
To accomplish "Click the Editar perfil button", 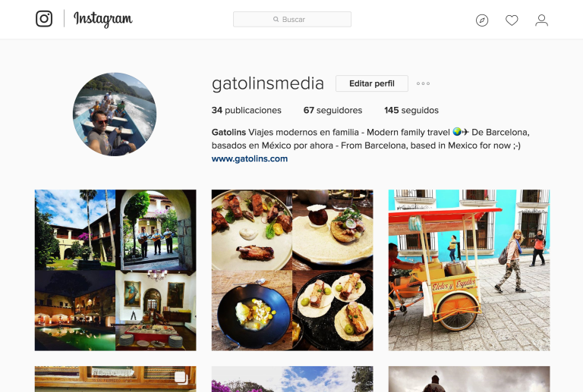I will (372, 83).
